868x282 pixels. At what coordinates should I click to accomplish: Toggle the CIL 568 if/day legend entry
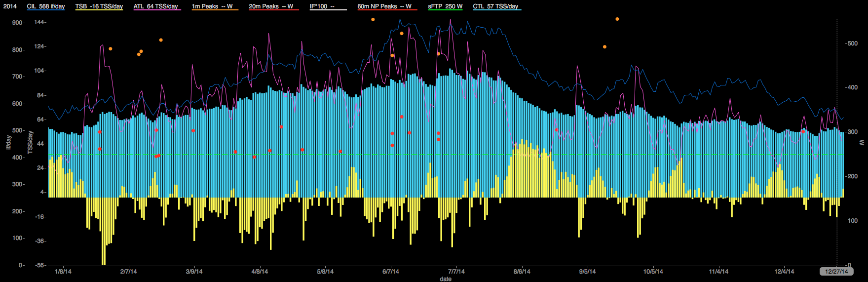[x=45, y=6]
